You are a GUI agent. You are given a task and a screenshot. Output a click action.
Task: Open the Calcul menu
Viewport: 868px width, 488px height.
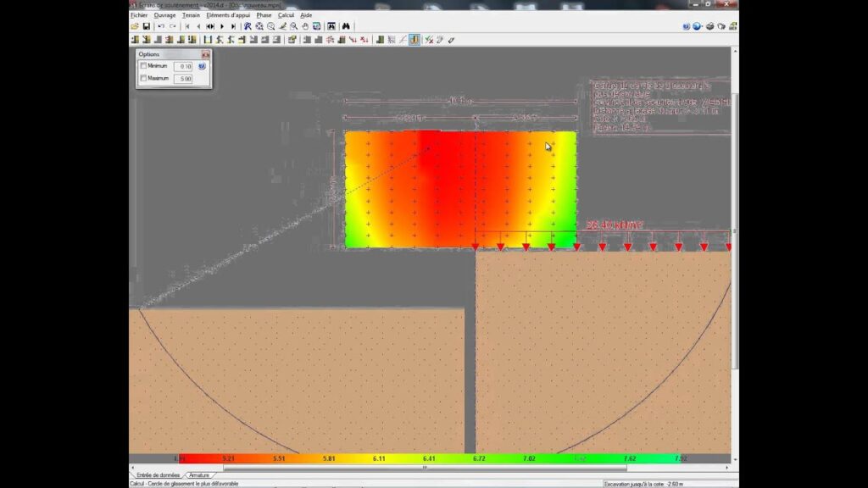[286, 15]
